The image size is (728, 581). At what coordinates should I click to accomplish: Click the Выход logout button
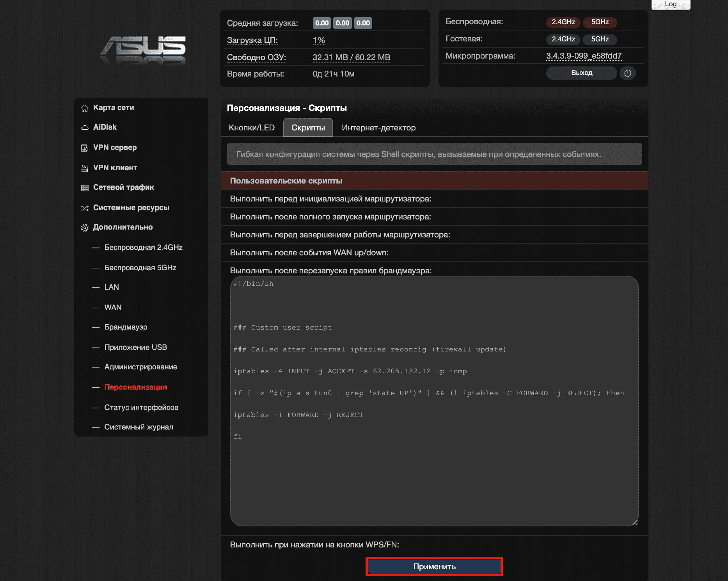click(x=581, y=73)
